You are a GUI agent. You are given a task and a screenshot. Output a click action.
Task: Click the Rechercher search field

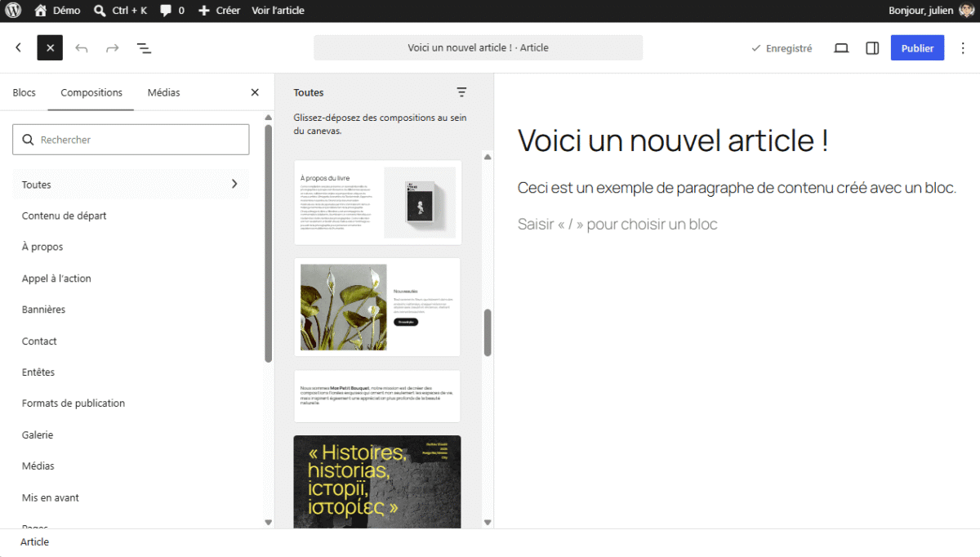[x=131, y=140]
